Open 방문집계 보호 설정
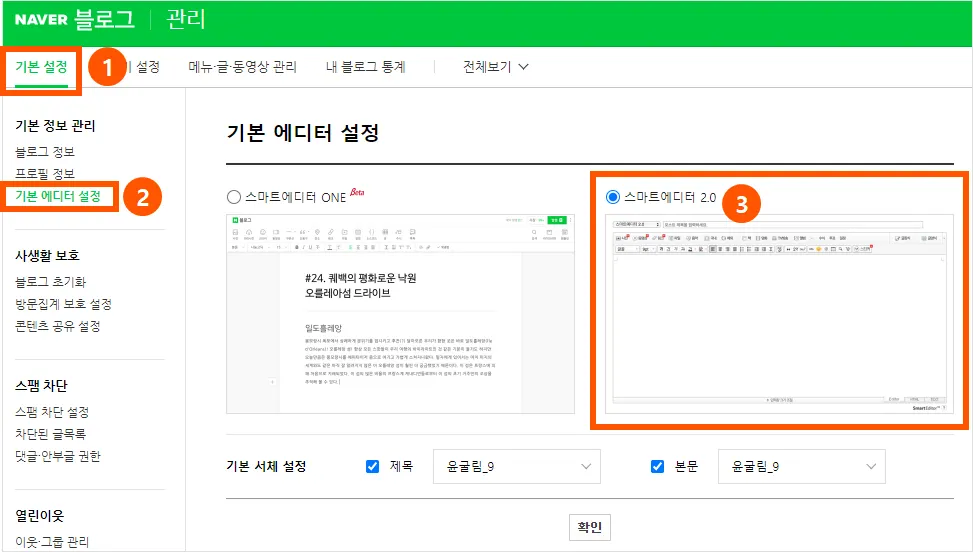The image size is (973, 552). point(63,305)
